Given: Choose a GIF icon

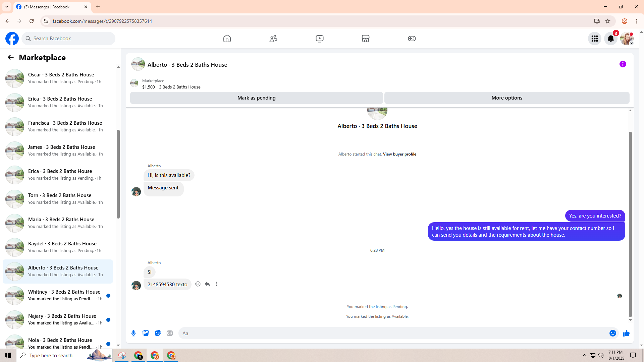Looking at the screenshot, I should (170, 333).
